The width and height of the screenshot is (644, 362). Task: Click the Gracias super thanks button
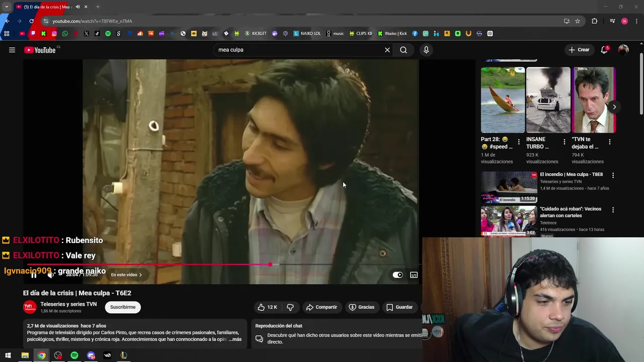point(362,307)
